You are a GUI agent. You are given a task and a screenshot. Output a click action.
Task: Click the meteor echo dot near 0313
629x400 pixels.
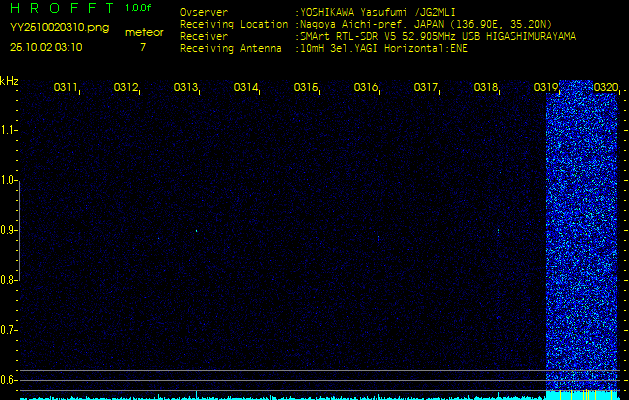(x=197, y=231)
